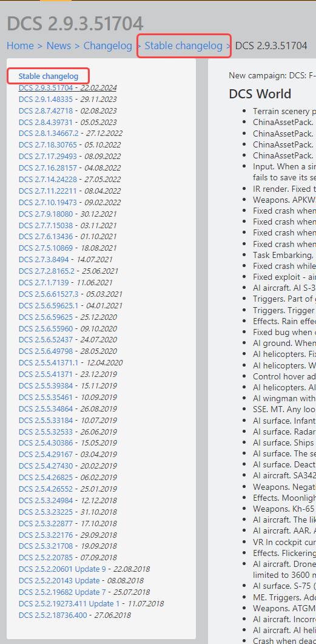Click the page title DCS 2.9.3.51704
This screenshot has width=316, height=644.
(x=75, y=24)
